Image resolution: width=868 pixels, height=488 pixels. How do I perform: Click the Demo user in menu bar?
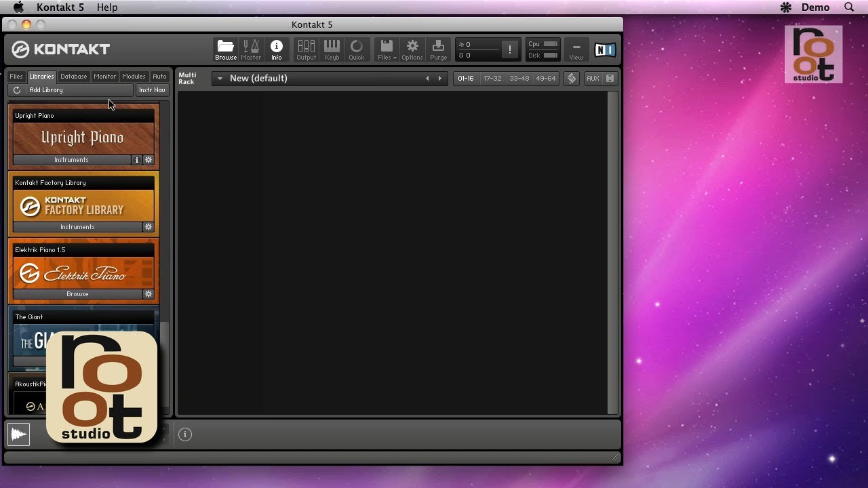pyautogui.click(x=815, y=7)
